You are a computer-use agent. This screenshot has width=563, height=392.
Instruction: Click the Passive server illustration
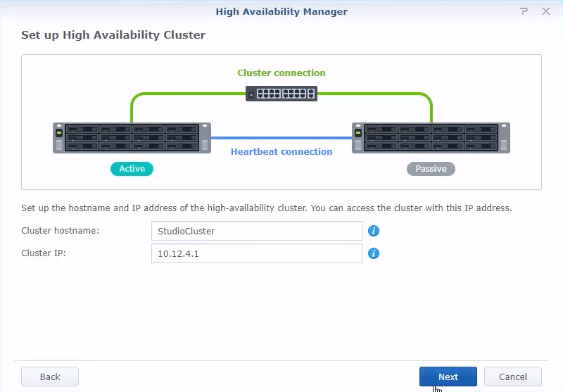point(431,138)
